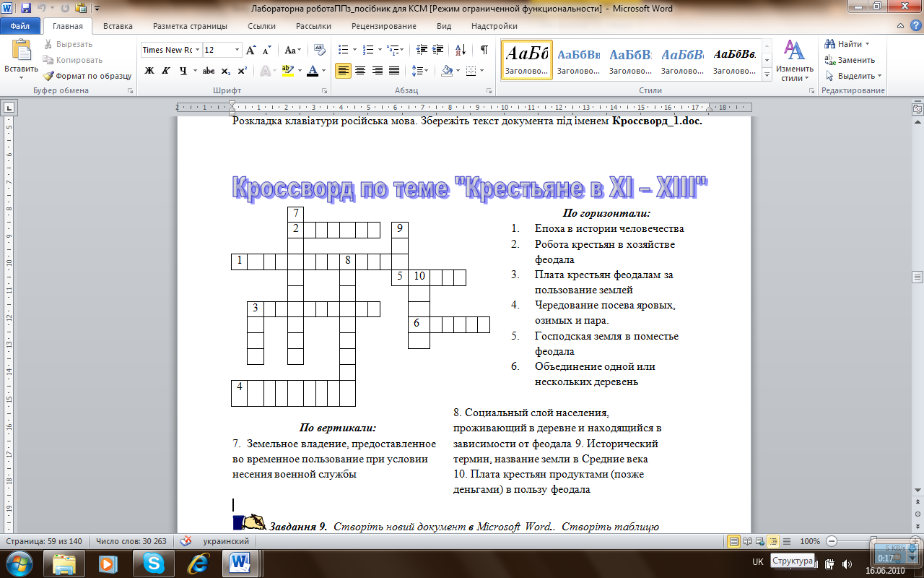Justify the paragraph text
924x578 pixels.
pyautogui.click(x=394, y=71)
